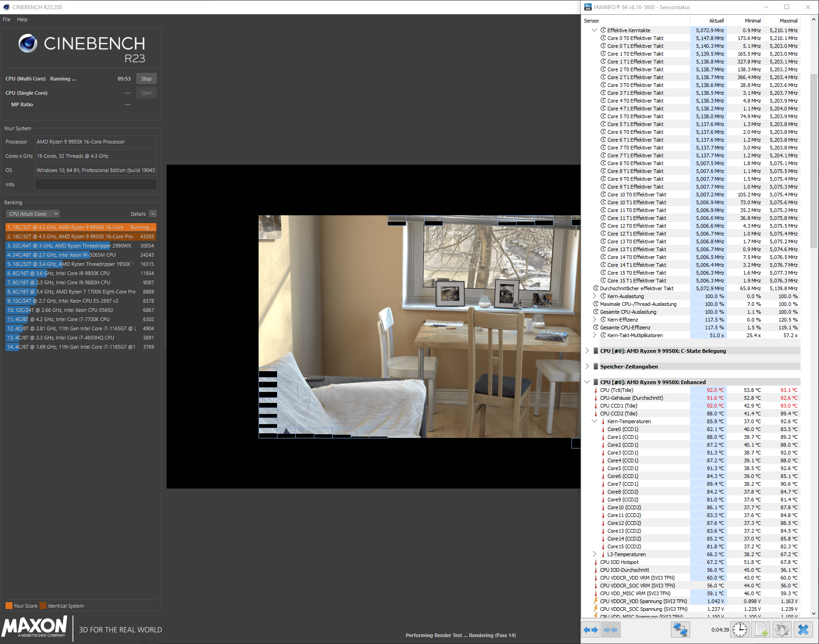Viewport: 819px width, 644px height.
Task: Click the Maximal column header
Action: click(x=782, y=21)
